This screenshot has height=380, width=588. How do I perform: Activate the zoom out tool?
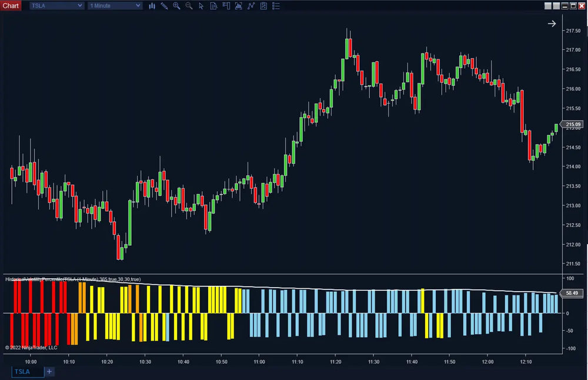point(188,6)
